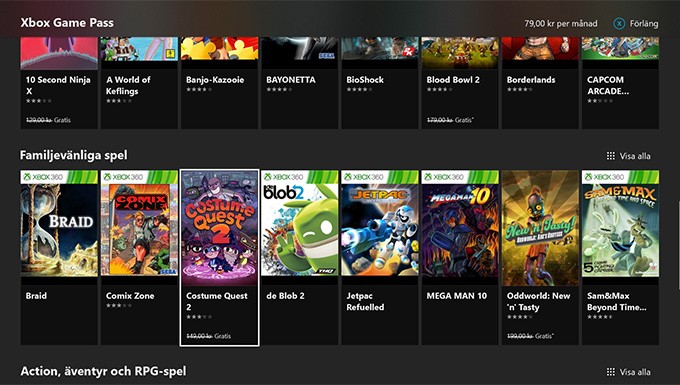
Task: Click the vertical scrollbar on the right edge
Action: click(x=678, y=245)
